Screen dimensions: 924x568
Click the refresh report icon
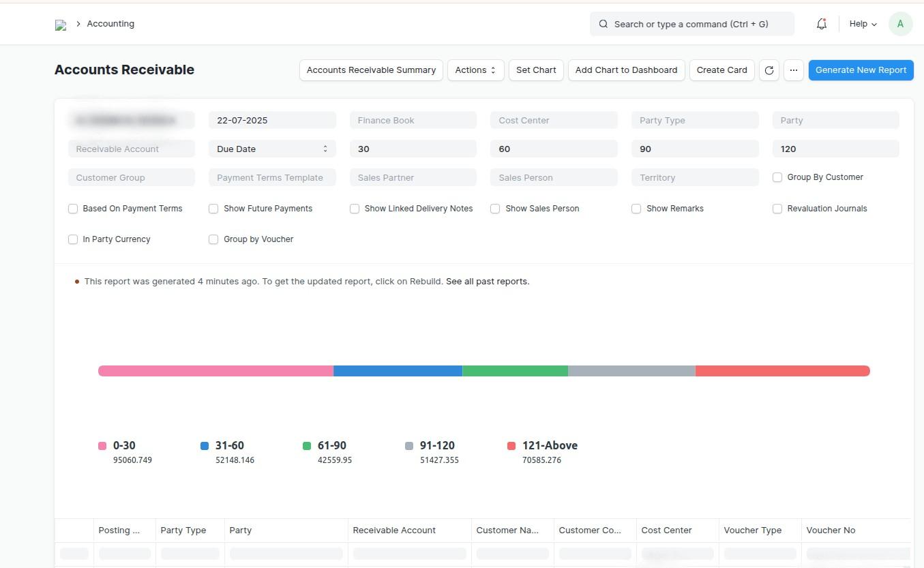[x=769, y=70]
